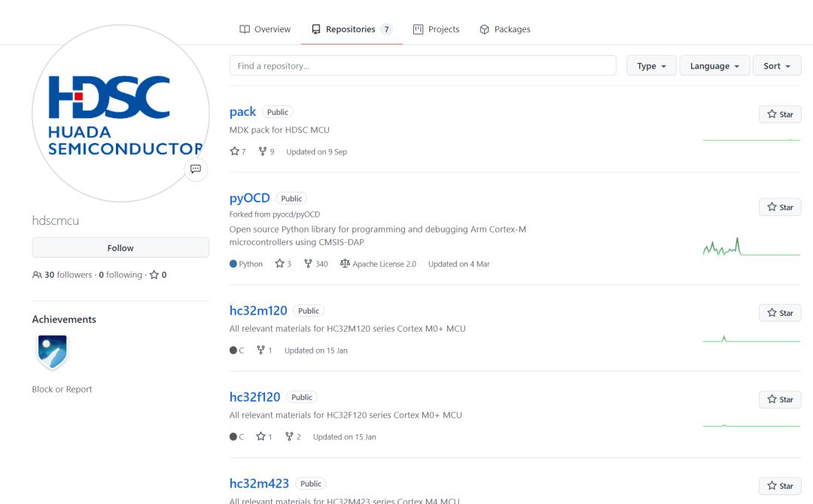Click the Public badge next to hc32m120

pyautogui.click(x=309, y=311)
